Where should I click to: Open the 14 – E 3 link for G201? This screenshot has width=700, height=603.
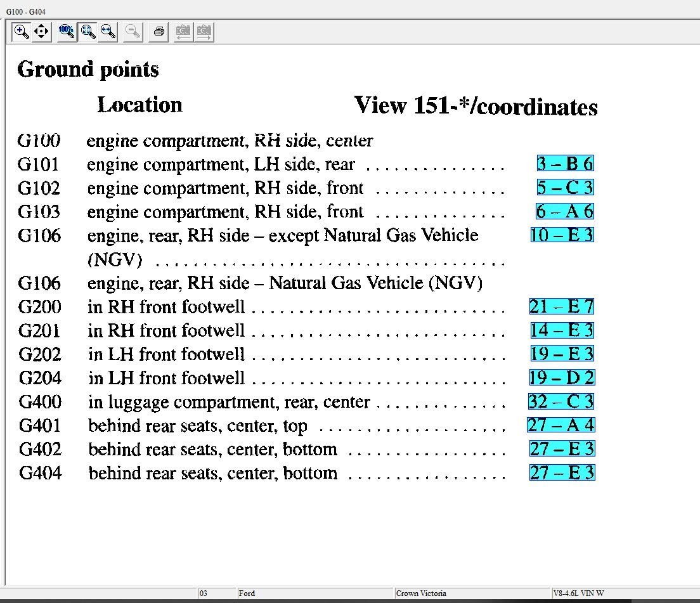pyautogui.click(x=562, y=330)
